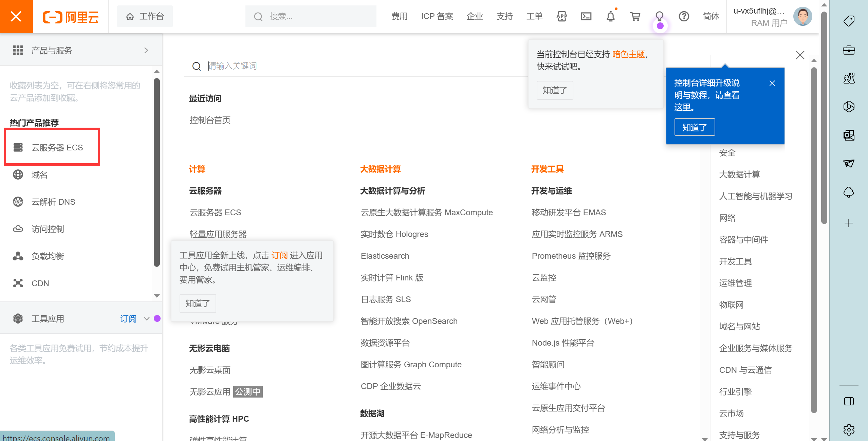Toggle browser sidebar panel layout icon
The width and height of the screenshot is (868, 441).
849,401
